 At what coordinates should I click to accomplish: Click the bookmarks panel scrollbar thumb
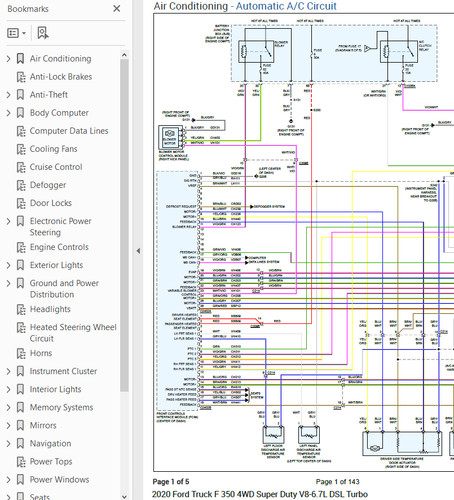(124, 225)
